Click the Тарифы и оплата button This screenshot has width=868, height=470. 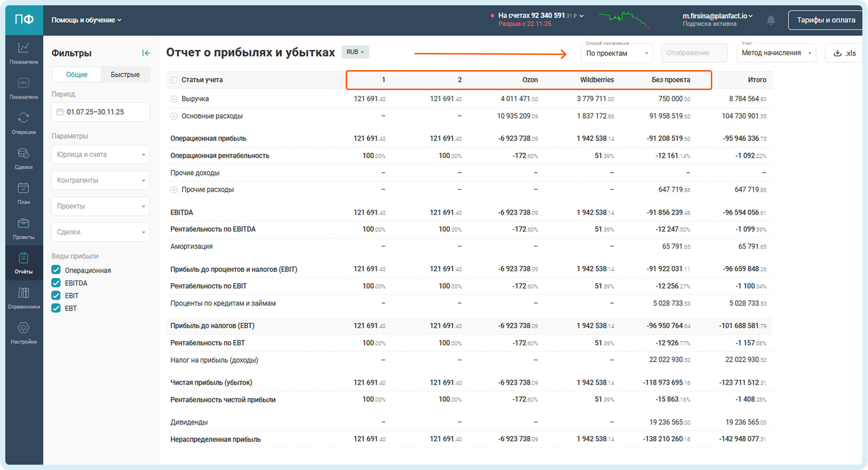click(826, 20)
